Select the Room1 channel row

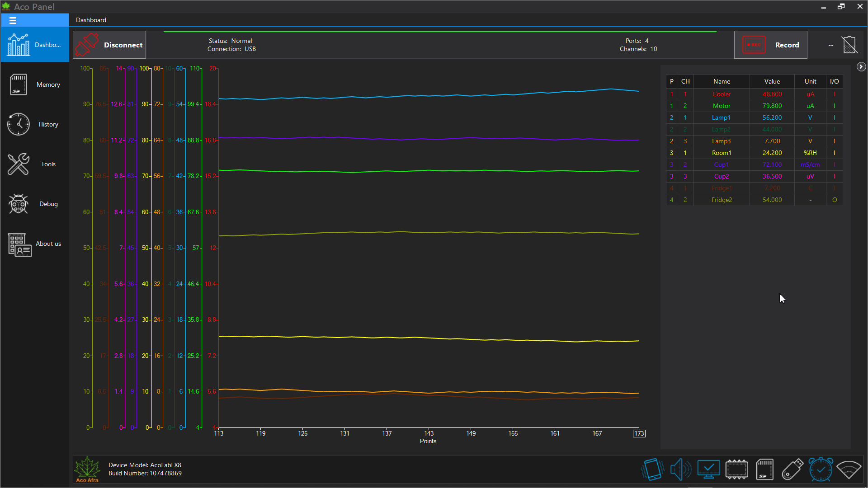coord(754,153)
